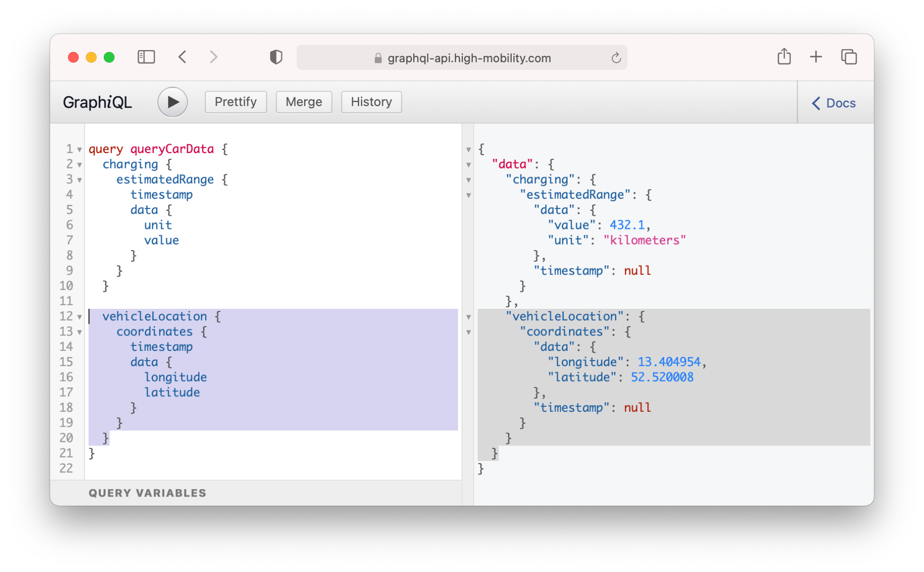
Task: Collapse query queryCarData at line 1
Action: coord(79,149)
